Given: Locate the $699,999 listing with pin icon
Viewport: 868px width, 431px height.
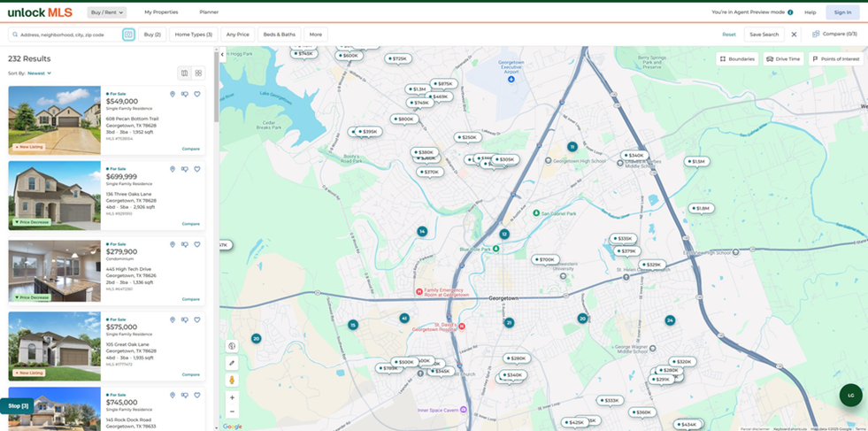Looking at the screenshot, I should tap(173, 170).
